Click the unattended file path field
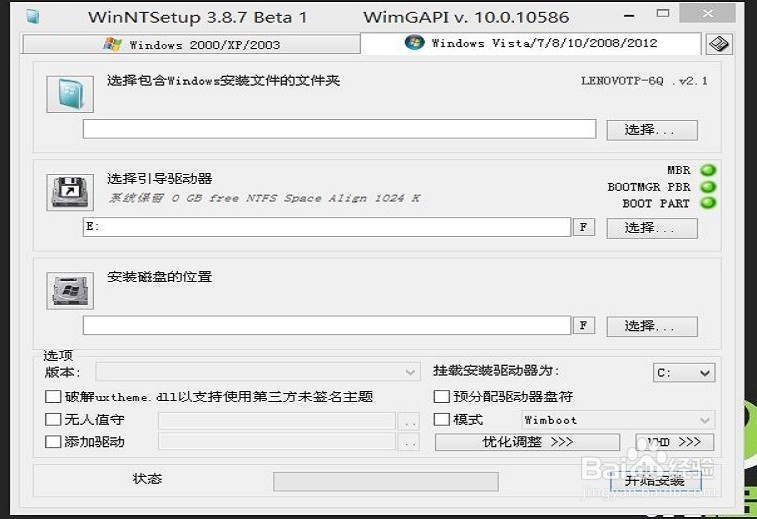757x519 pixels. point(277,421)
